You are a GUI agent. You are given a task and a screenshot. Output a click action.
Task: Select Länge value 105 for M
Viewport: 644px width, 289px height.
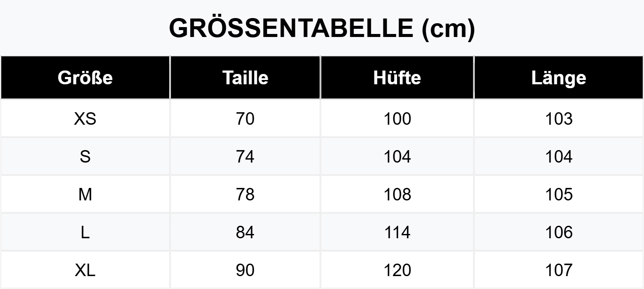559,194
